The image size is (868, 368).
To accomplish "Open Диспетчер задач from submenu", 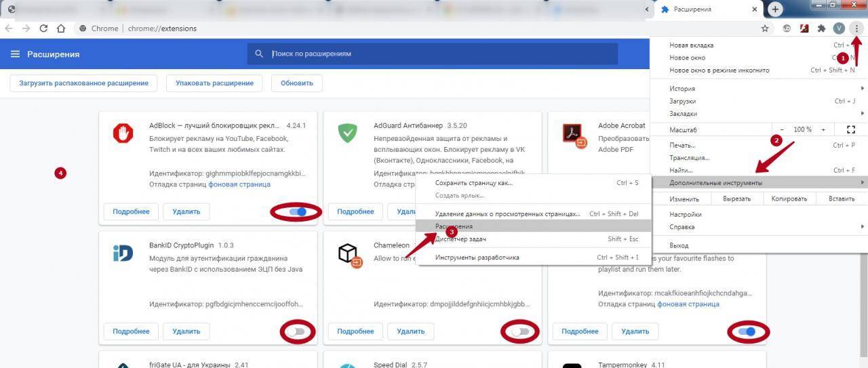I will click(x=533, y=239).
